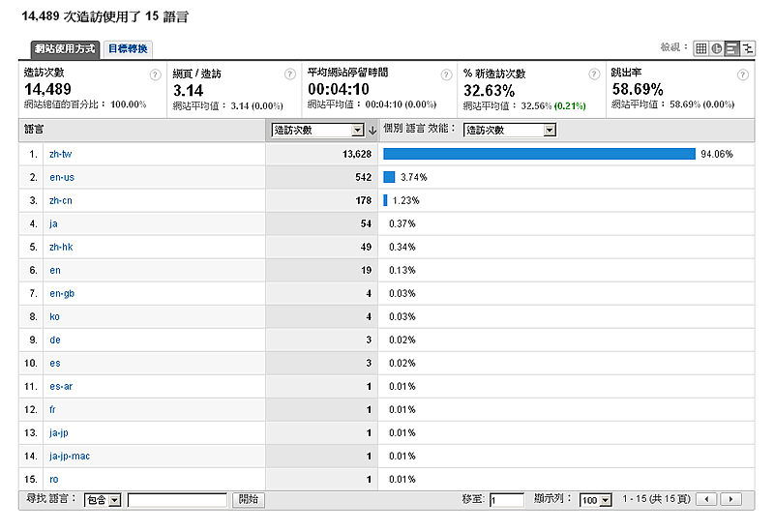Click the sort descending arrow icon
774x532 pixels.
click(372, 131)
